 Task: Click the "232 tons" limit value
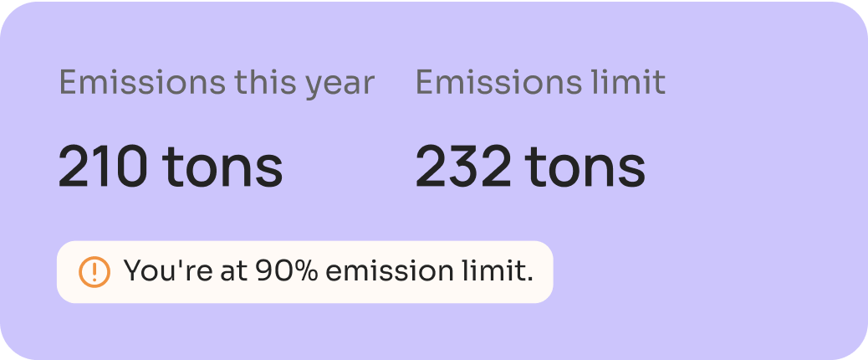[530, 167]
